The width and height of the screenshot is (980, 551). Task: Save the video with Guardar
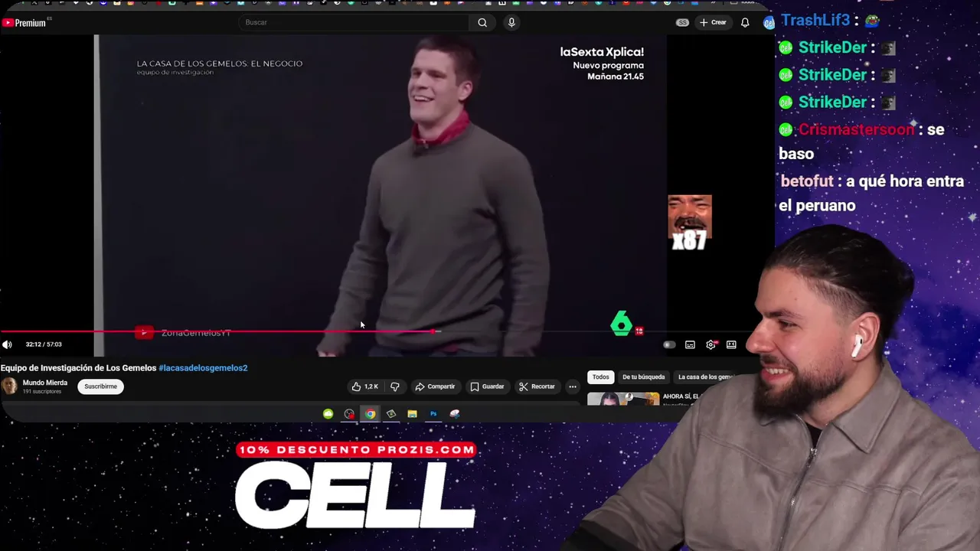[x=487, y=386]
